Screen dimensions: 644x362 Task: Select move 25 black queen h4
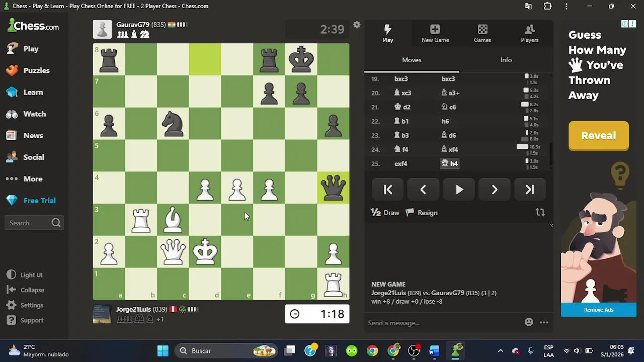tap(449, 163)
